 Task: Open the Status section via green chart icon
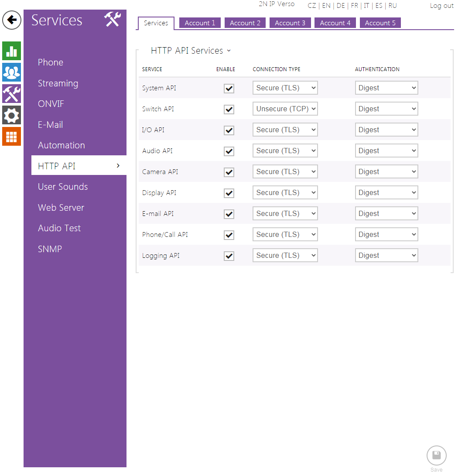click(x=11, y=51)
